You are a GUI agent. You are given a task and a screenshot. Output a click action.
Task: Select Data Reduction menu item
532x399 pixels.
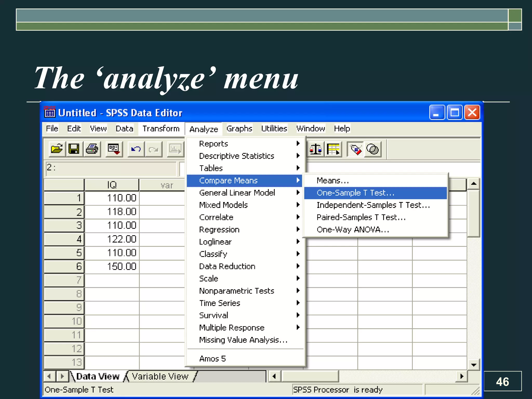point(244,266)
